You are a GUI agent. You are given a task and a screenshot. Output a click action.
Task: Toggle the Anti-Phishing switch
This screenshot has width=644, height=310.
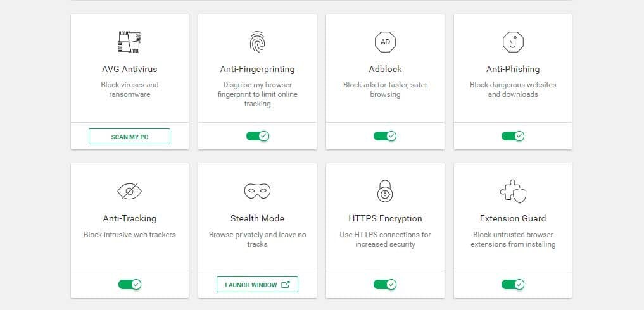[x=513, y=136]
